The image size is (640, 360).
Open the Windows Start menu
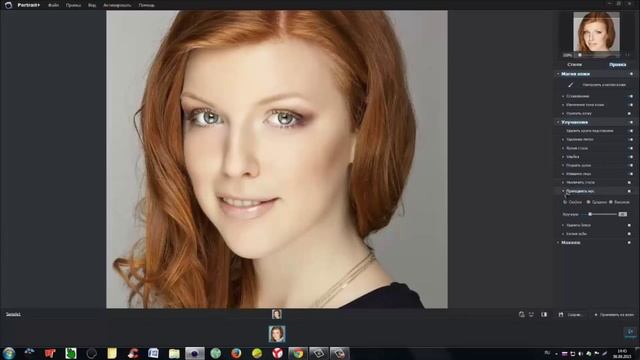pyautogui.click(x=9, y=353)
